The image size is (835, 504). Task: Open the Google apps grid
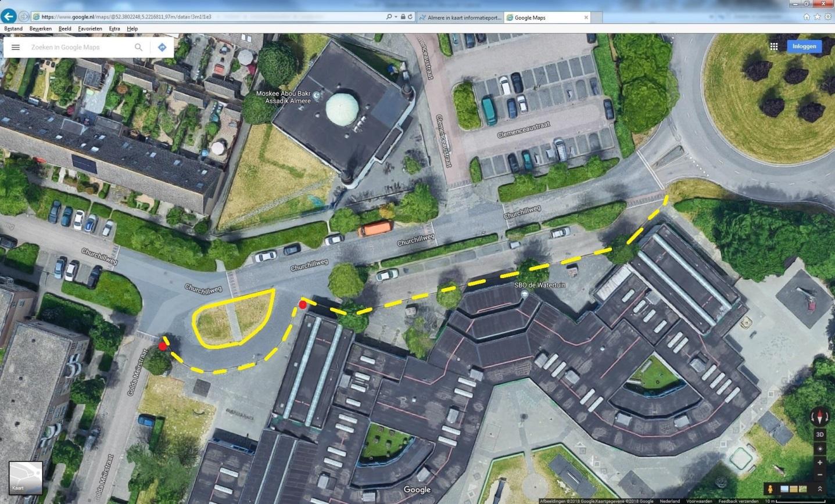773,46
